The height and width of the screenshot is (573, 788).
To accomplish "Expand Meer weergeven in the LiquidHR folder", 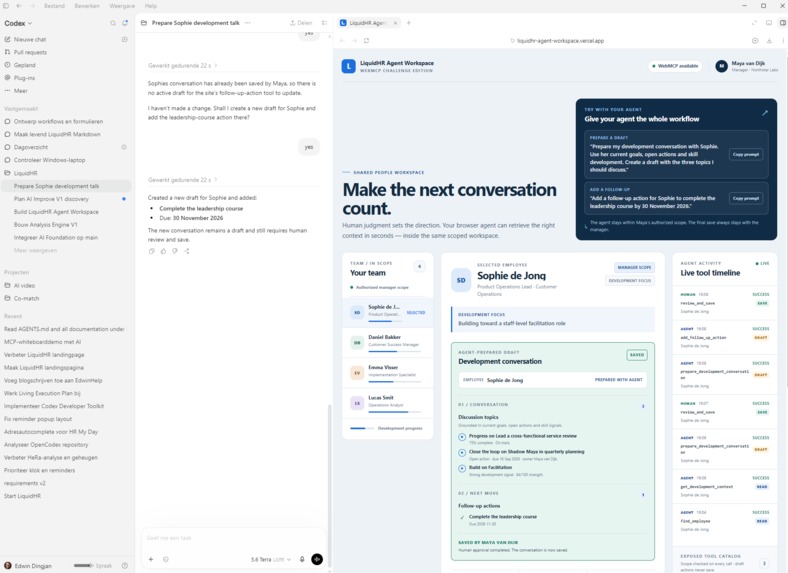I will click(35, 250).
